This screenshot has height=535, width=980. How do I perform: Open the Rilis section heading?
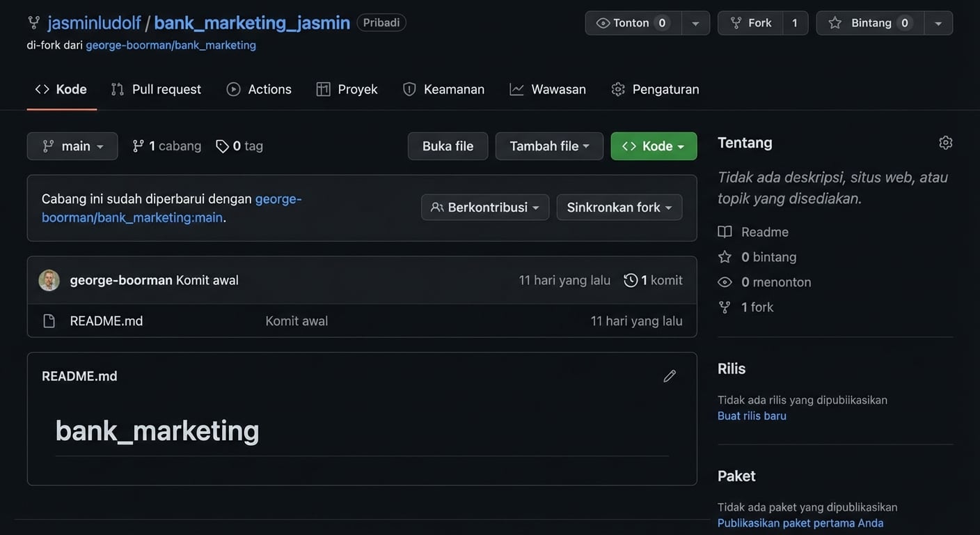pyautogui.click(x=732, y=369)
